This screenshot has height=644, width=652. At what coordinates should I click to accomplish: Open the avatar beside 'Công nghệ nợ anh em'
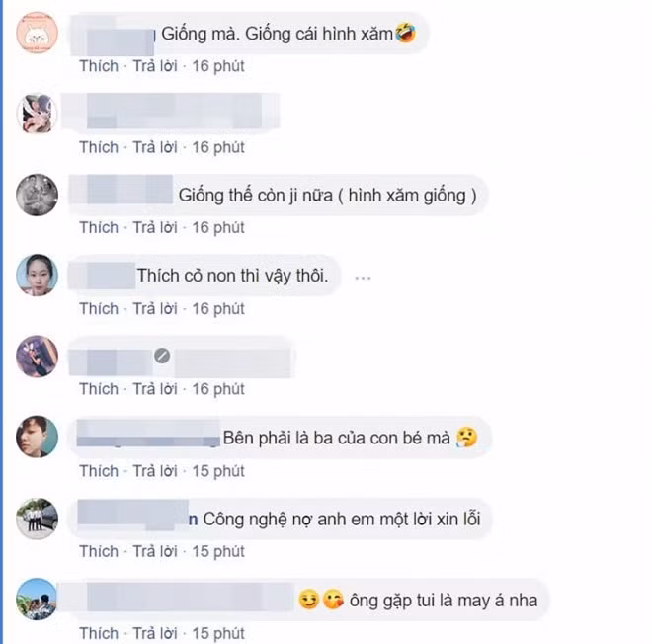(x=37, y=518)
